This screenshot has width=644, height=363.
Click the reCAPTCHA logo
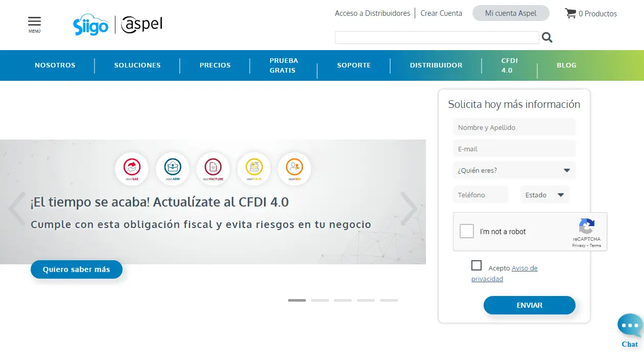587,226
